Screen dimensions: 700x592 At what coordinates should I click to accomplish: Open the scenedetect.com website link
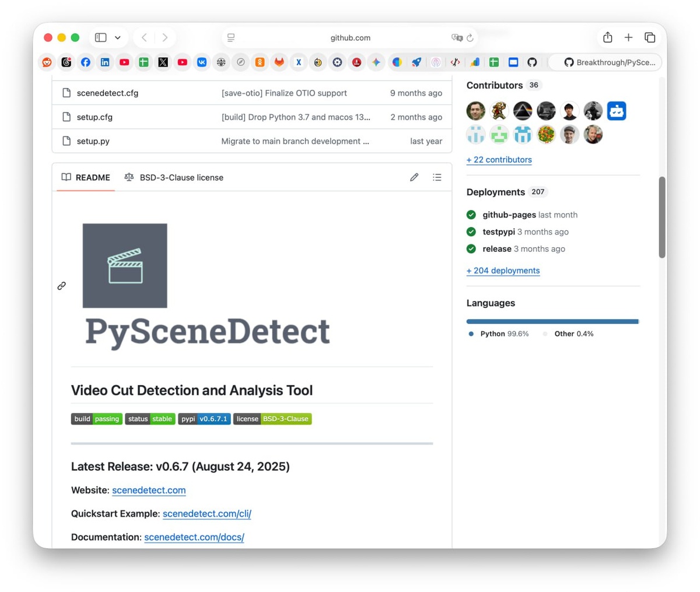point(149,490)
